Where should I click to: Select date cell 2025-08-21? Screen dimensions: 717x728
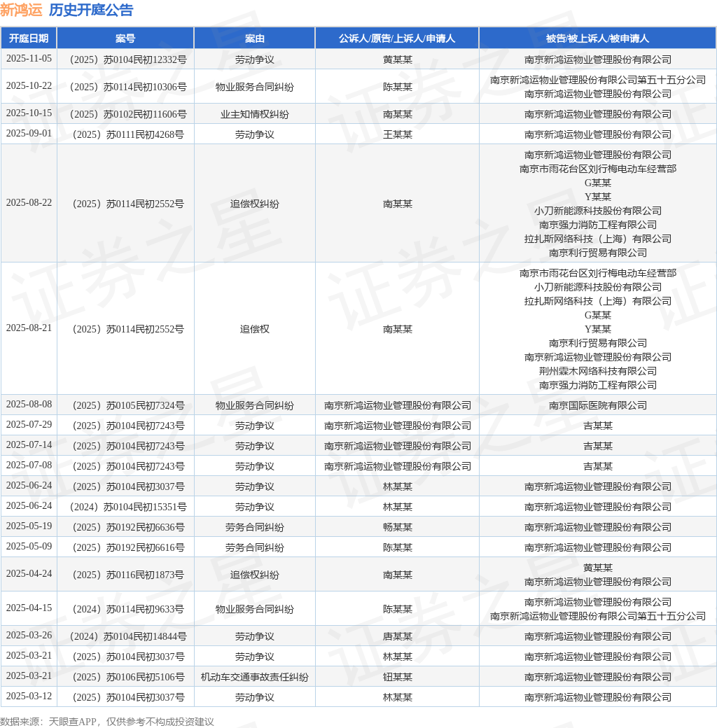pyautogui.click(x=29, y=328)
